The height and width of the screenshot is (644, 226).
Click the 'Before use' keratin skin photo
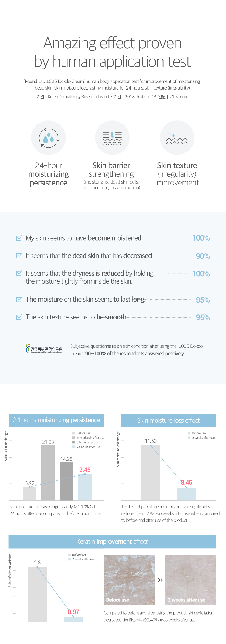(129, 579)
